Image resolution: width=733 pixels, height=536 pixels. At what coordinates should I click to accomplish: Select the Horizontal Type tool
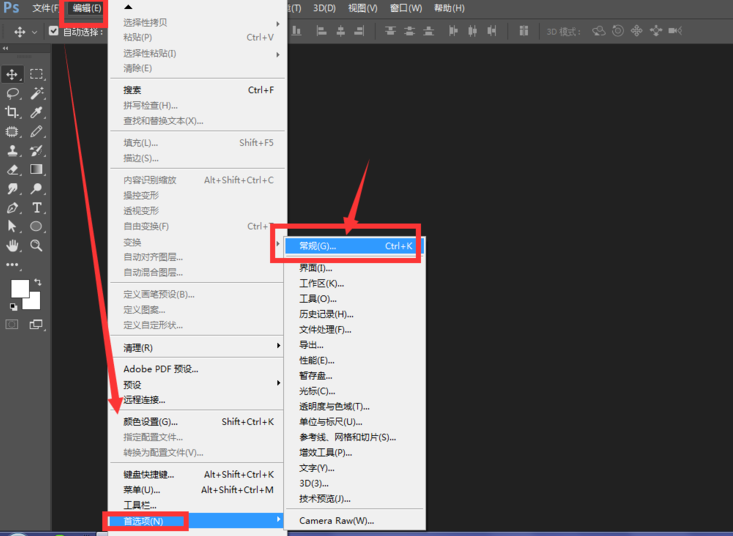36,207
